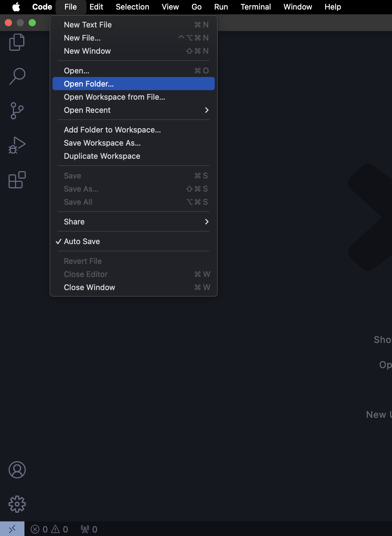
Task: Click the errors and warnings status indicator
Action: coord(50,529)
